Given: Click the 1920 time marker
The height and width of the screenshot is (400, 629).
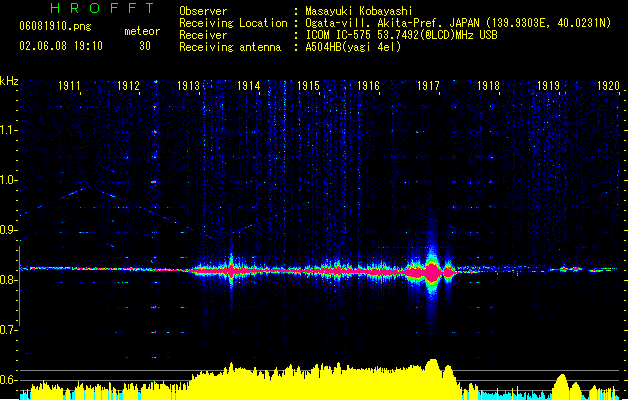Looking at the screenshot, I should pos(608,86).
